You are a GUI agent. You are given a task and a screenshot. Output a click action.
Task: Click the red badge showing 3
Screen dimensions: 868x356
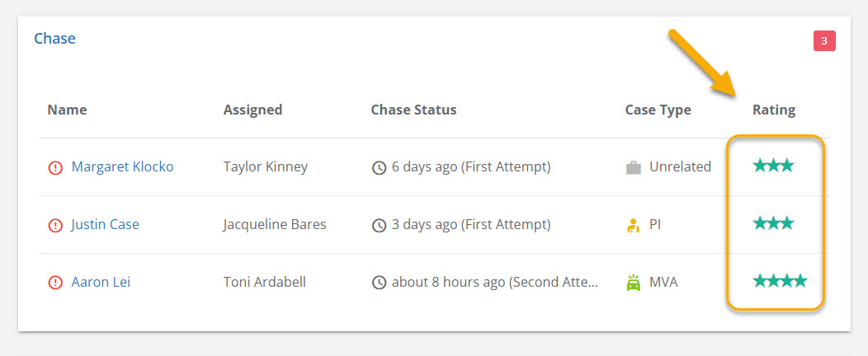pyautogui.click(x=823, y=40)
